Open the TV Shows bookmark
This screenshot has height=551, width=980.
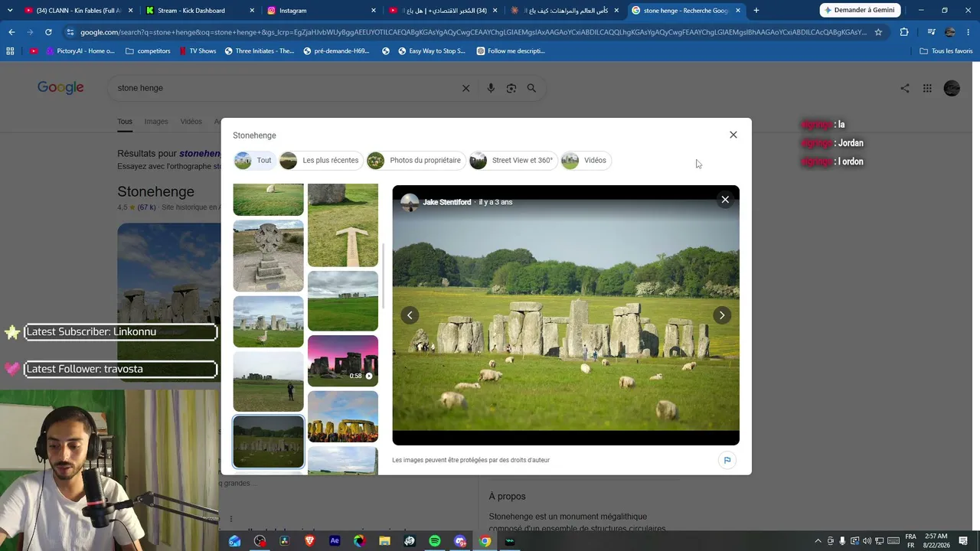pos(198,51)
